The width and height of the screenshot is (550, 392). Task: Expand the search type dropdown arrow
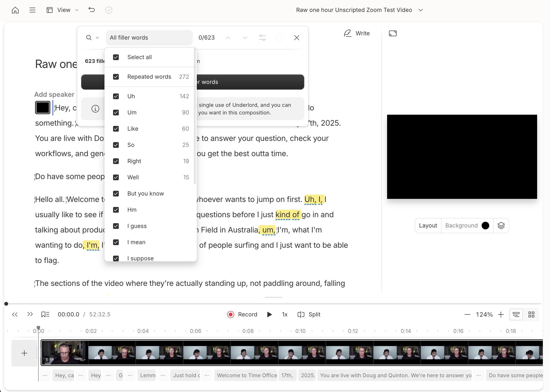click(97, 38)
